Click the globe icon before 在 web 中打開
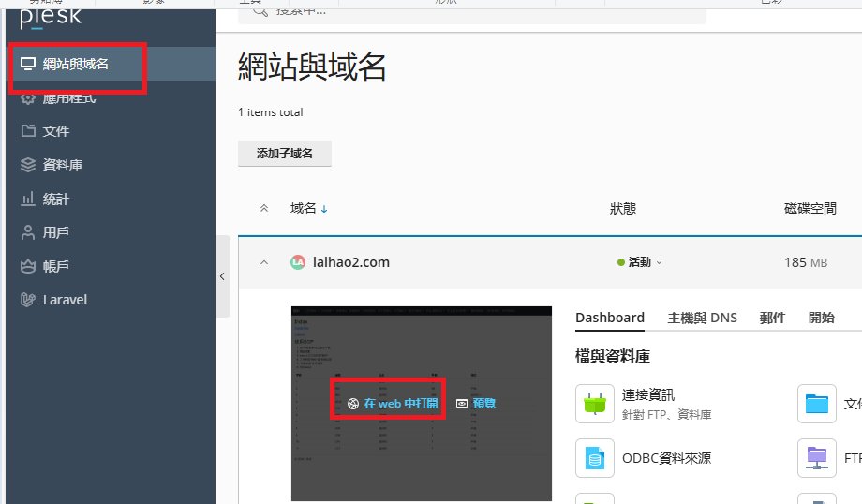 point(353,404)
